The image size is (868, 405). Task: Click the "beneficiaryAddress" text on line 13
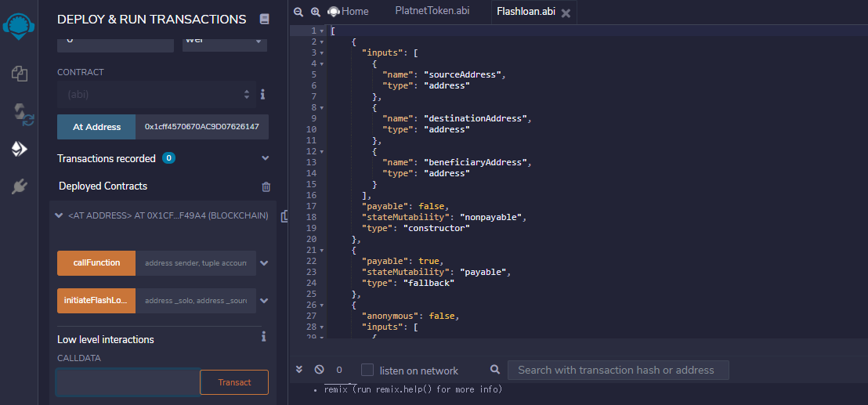click(475, 163)
